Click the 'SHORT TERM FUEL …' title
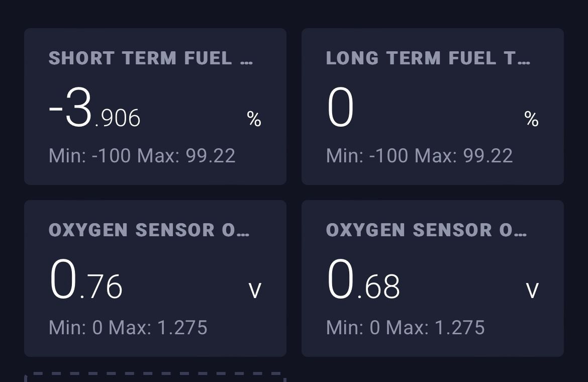The width and height of the screenshot is (588, 382). coord(151,58)
